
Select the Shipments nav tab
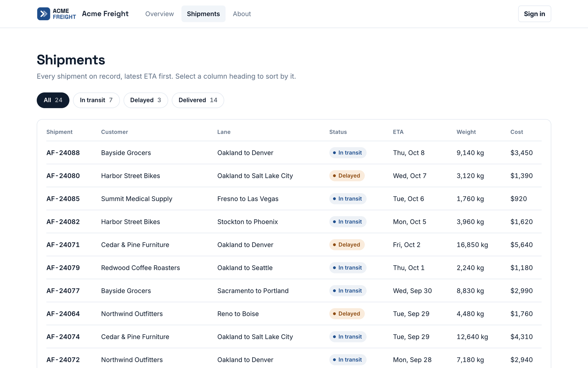203,14
